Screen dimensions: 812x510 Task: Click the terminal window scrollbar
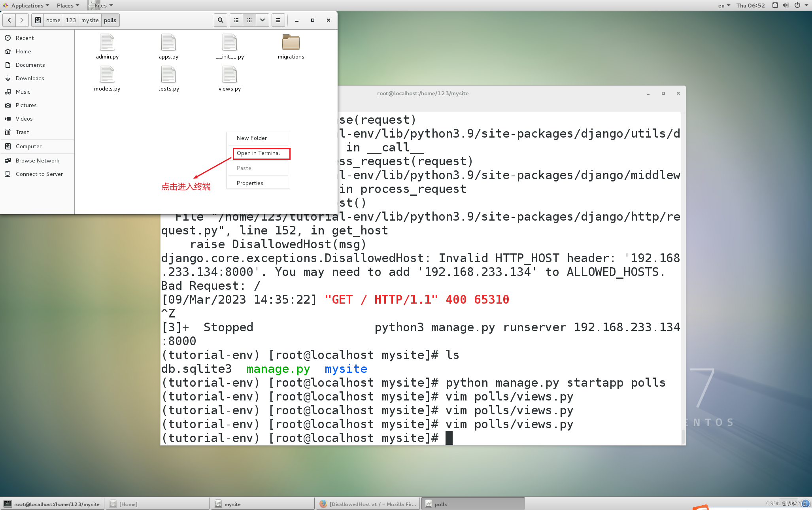point(683,436)
